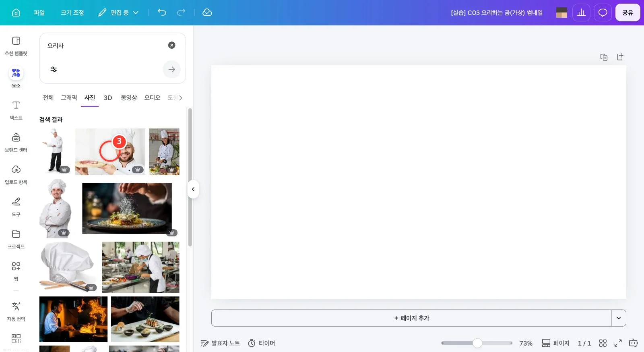Viewport: 644px width, 352px height.
Task: Switch to the 동영상 tab
Action: click(129, 97)
